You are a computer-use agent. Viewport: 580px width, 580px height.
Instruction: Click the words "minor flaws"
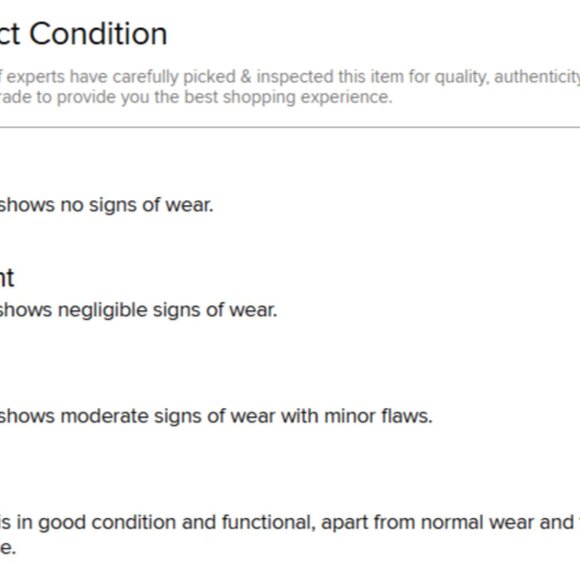pyautogui.click(x=378, y=416)
